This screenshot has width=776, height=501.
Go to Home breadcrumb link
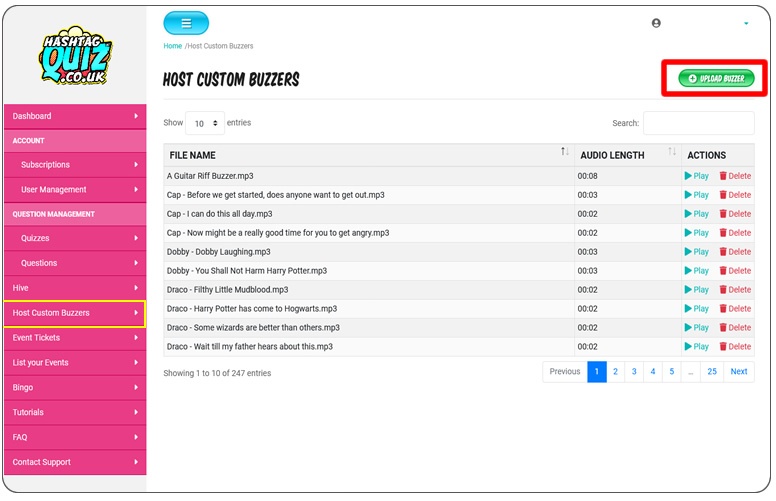[x=173, y=46]
